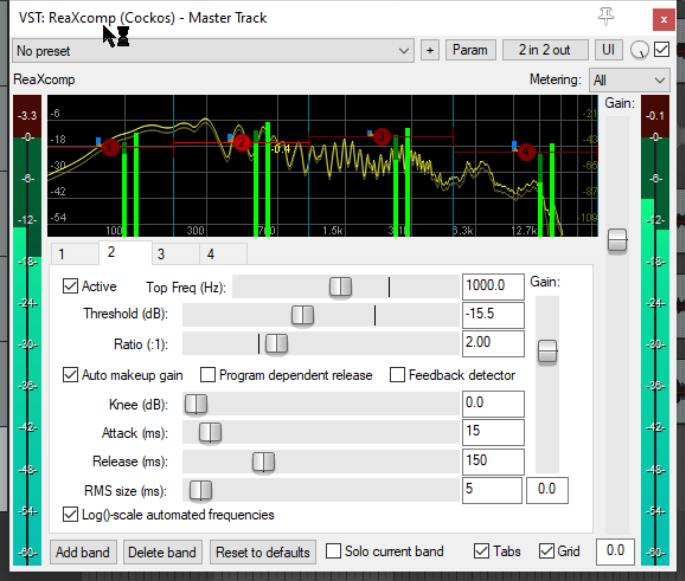Click the Release field showing 150
The image size is (685, 581).
[493, 462]
